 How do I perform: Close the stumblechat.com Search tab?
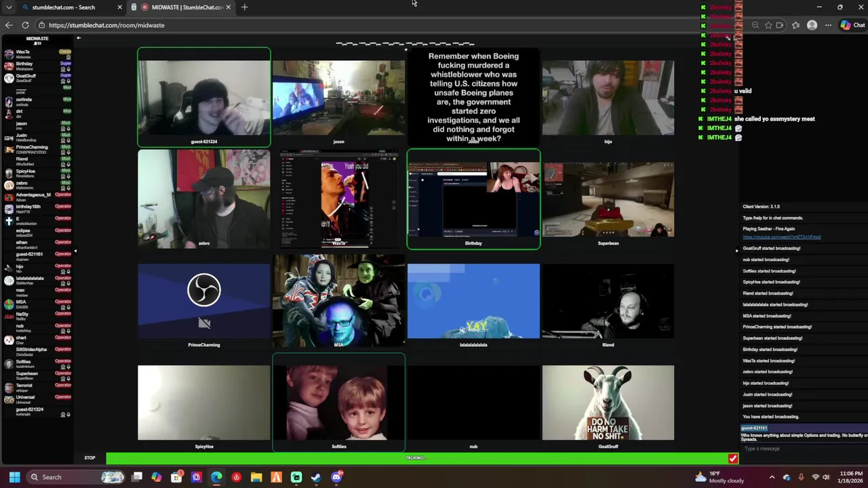119,7
